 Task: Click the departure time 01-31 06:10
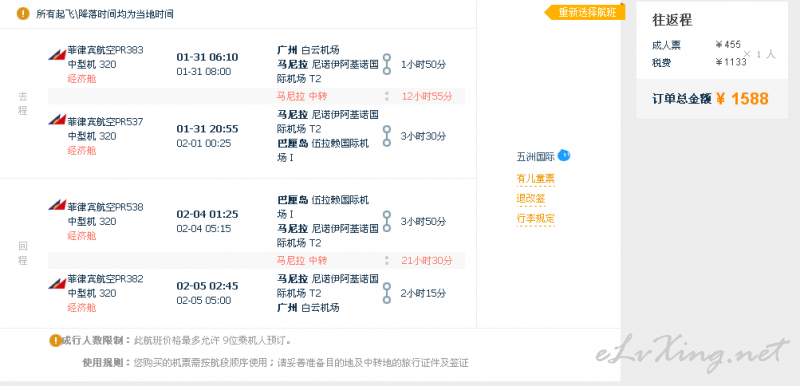coord(207,57)
